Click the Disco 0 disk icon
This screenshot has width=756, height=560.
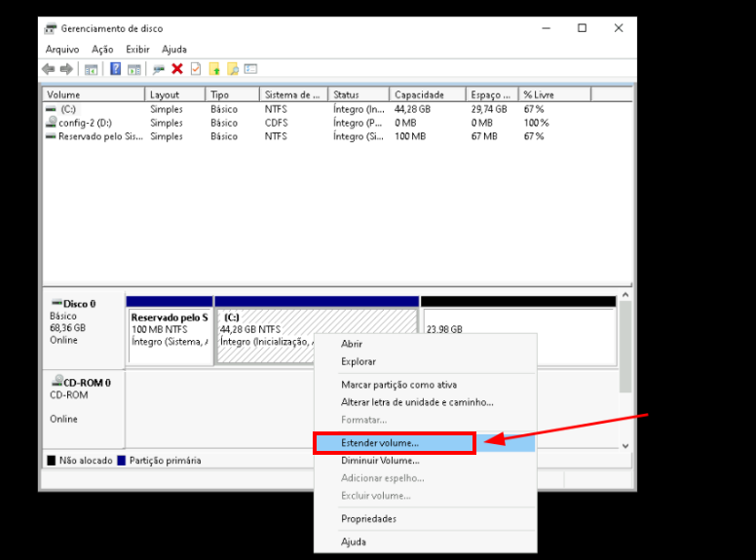[57, 303]
